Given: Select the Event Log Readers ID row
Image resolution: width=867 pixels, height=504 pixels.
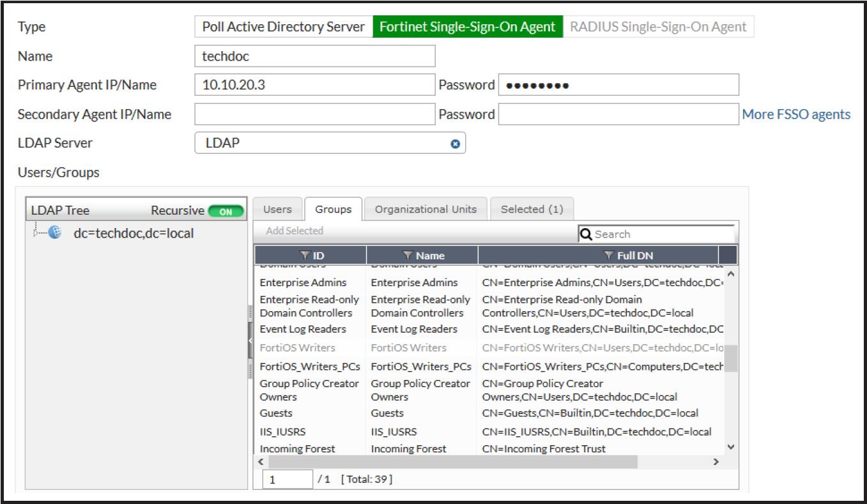Looking at the screenshot, I should [x=303, y=329].
